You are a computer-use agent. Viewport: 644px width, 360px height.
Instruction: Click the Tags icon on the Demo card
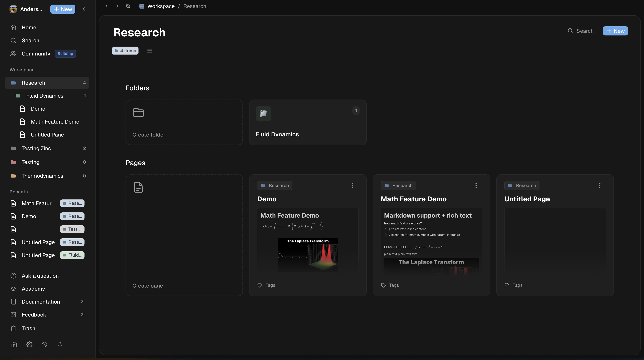pos(259,285)
